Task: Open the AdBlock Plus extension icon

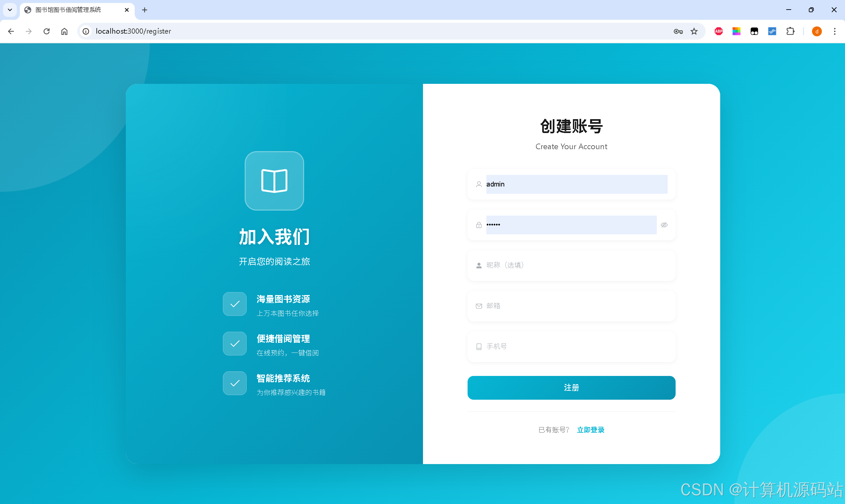Action: [718, 31]
